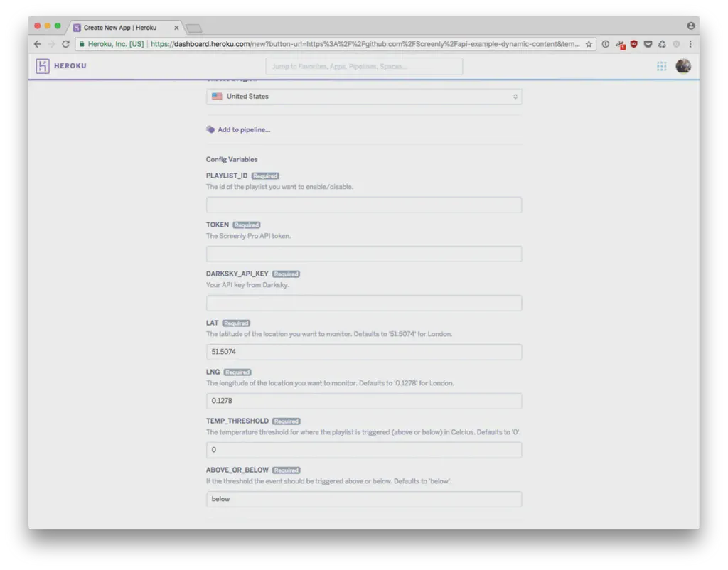
Task: Click the recycle-style extension icon
Action: coord(663,43)
